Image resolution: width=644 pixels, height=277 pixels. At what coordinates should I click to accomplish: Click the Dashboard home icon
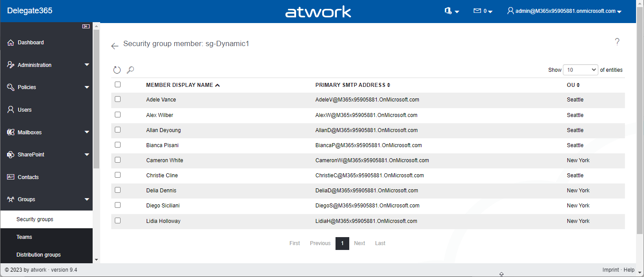tap(11, 43)
